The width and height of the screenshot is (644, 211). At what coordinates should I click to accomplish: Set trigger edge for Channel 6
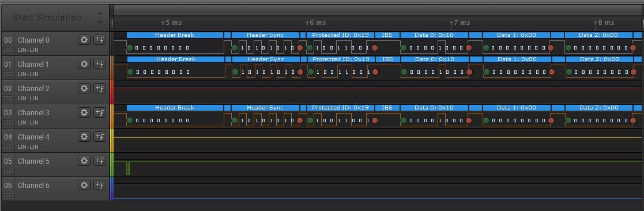(100, 185)
